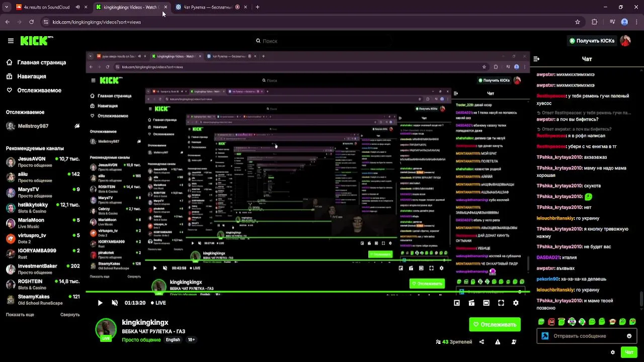Open Главная страница home in sidebar
Screen dimensions: 644x362
tap(36, 62)
